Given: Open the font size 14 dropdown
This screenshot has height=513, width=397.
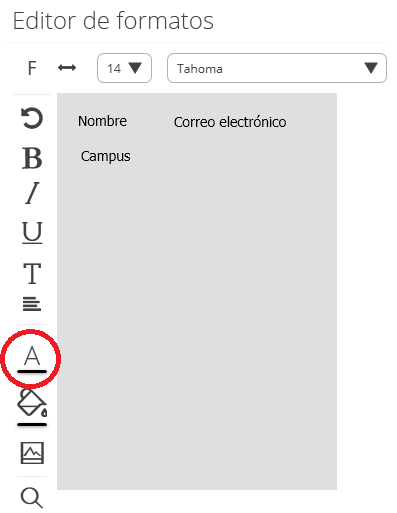Looking at the screenshot, I should [x=124, y=68].
